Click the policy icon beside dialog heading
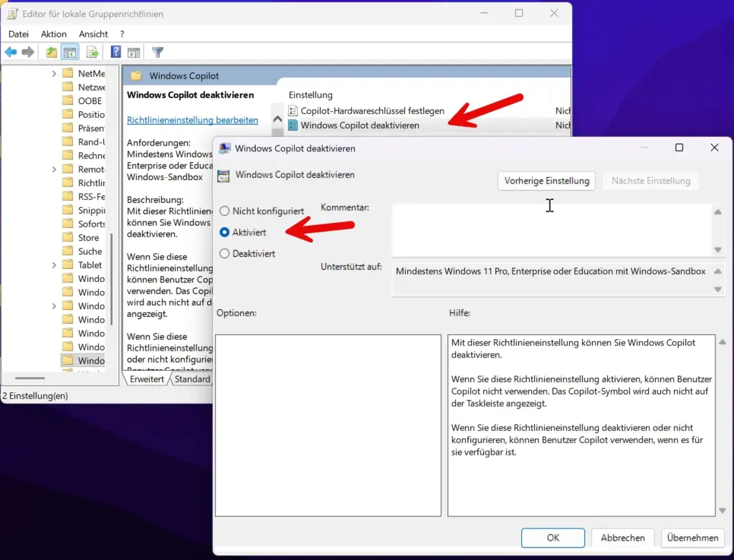The image size is (734, 560). tap(224, 176)
